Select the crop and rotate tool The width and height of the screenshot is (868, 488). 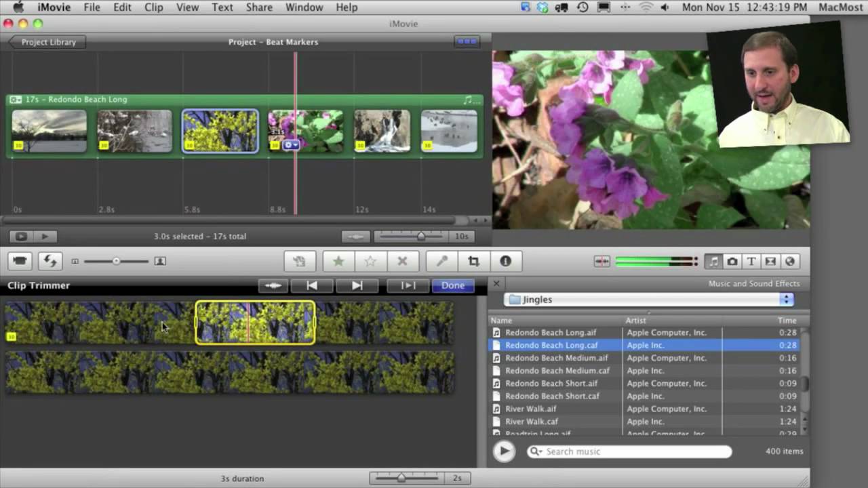474,261
